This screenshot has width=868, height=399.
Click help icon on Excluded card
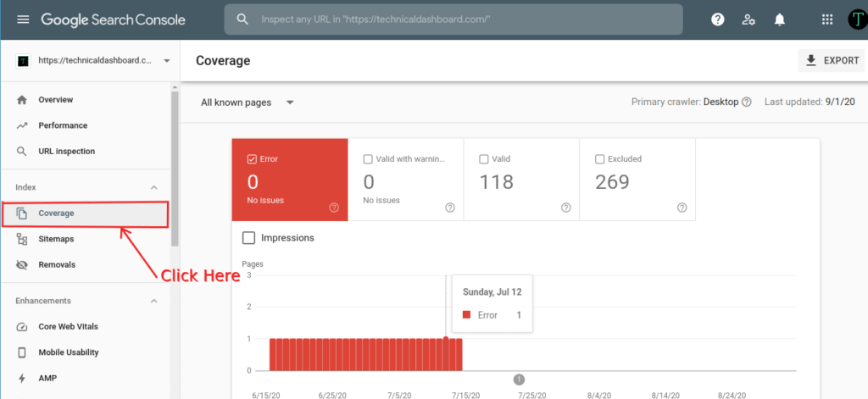click(x=682, y=208)
